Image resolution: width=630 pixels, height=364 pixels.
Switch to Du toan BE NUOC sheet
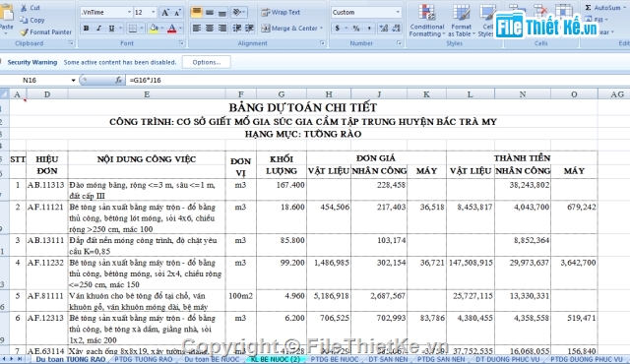coord(212,359)
